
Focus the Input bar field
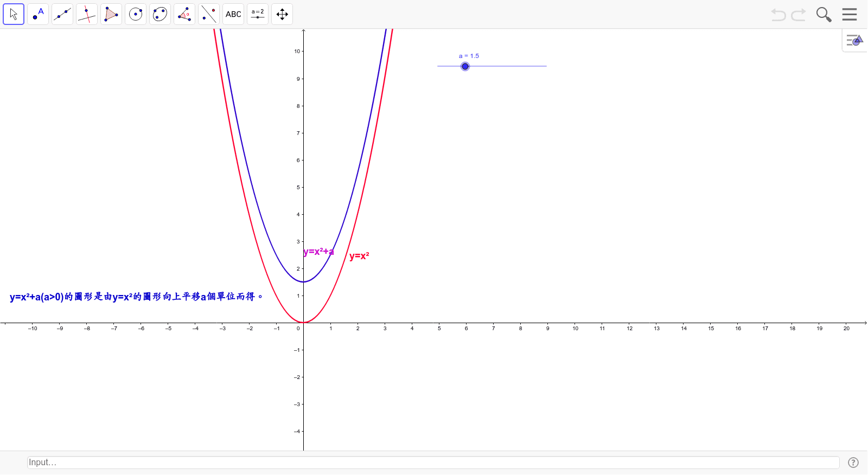click(x=433, y=463)
